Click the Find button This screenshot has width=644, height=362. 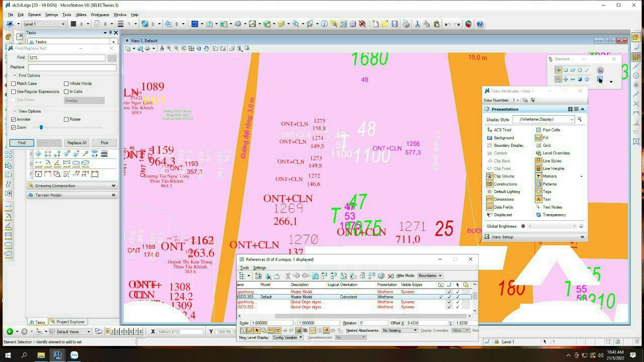pyautogui.click(x=22, y=143)
